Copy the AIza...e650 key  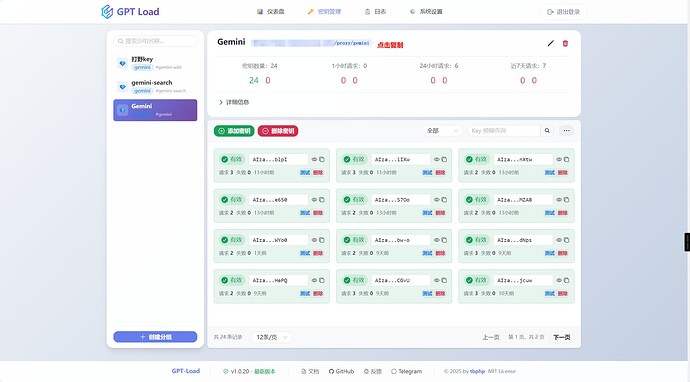[322, 200]
